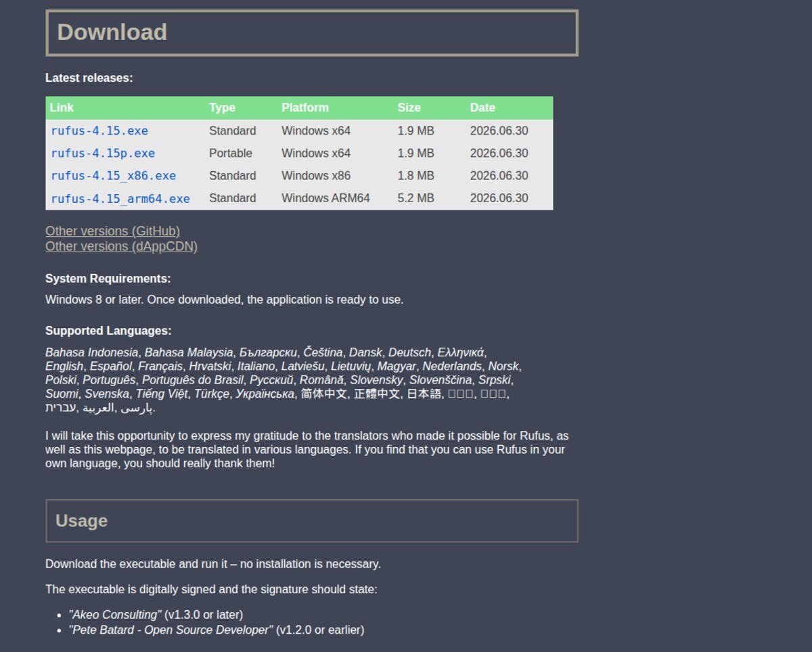Click the Tiếng Việt language name

point(162,394)
